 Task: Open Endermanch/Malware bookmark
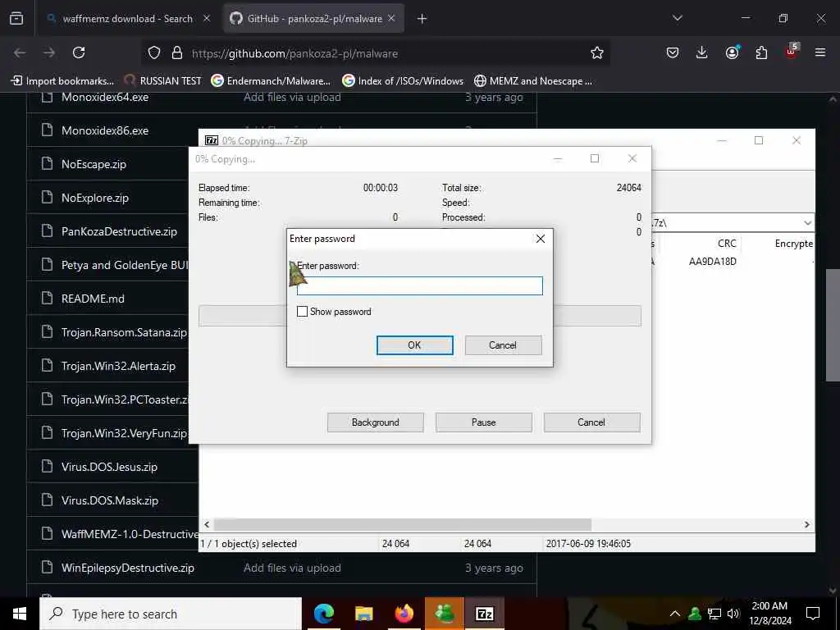tap(271, 81)
